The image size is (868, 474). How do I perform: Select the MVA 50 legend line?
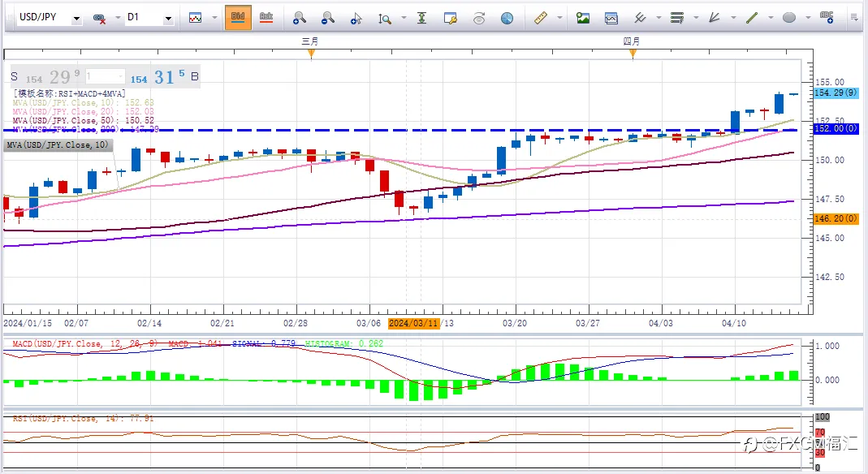click(x=83, y=121)
